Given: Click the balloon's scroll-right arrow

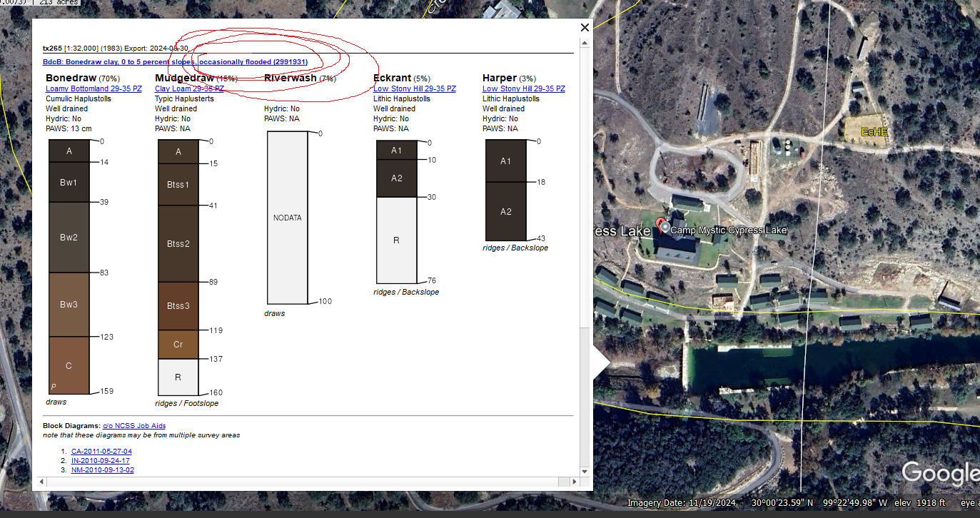Looking at the screenshot, I should (x=576, y=482).
